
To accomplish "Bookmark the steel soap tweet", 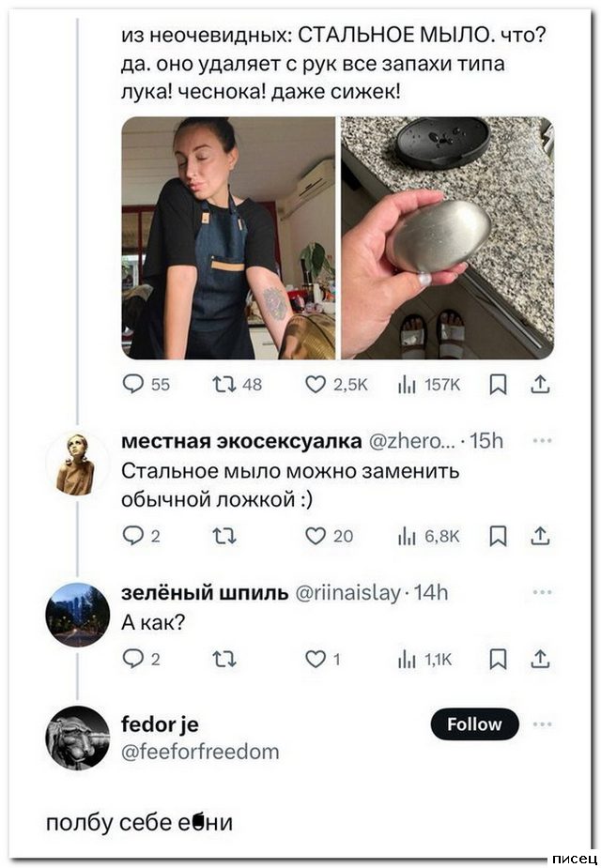I will point(500,383).
